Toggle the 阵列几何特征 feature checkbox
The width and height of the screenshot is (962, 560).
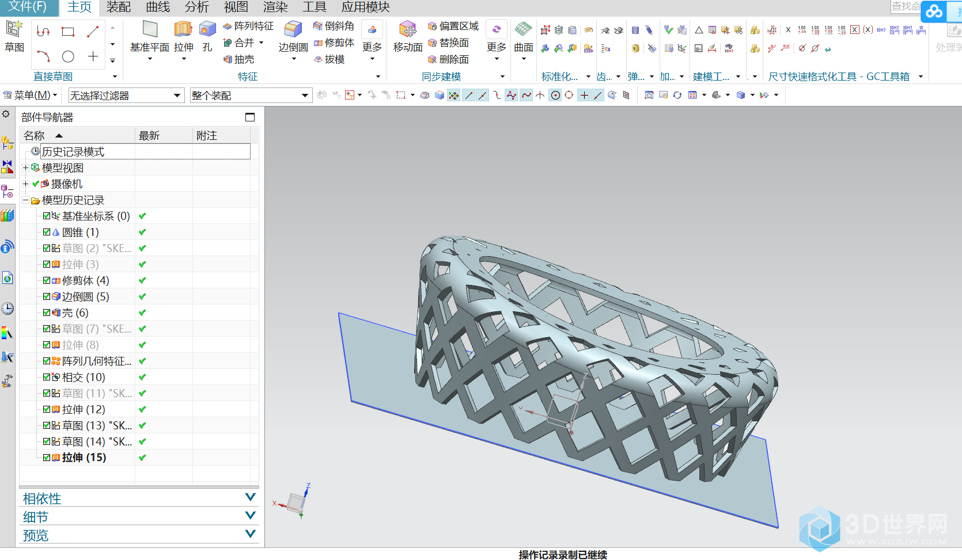(x=47, y=361)
